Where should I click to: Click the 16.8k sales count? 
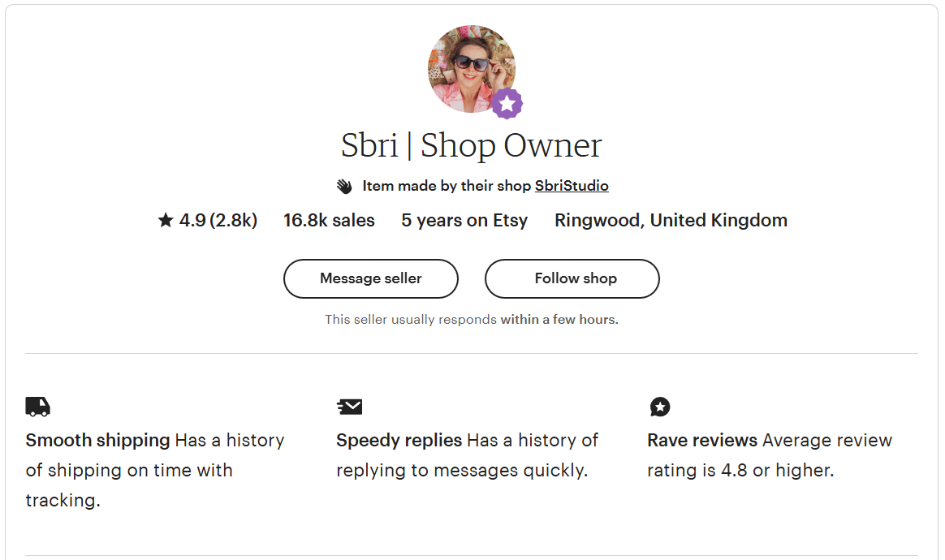click(x=329, y=219)
